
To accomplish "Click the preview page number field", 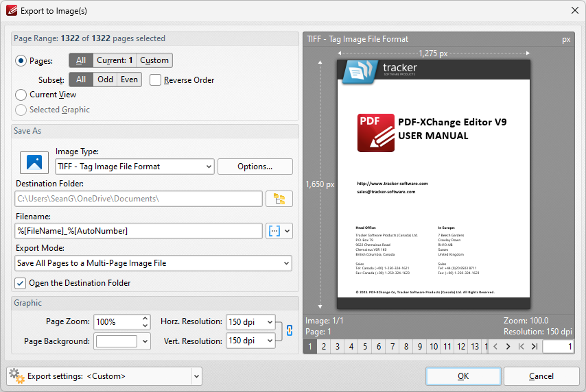I will click(558, 347).
